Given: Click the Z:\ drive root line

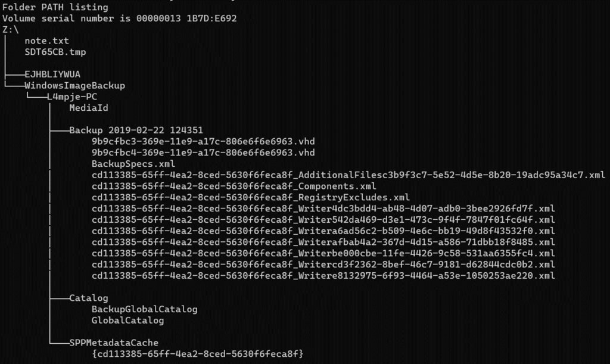Looking at the screenshot, I should [11, 30].
